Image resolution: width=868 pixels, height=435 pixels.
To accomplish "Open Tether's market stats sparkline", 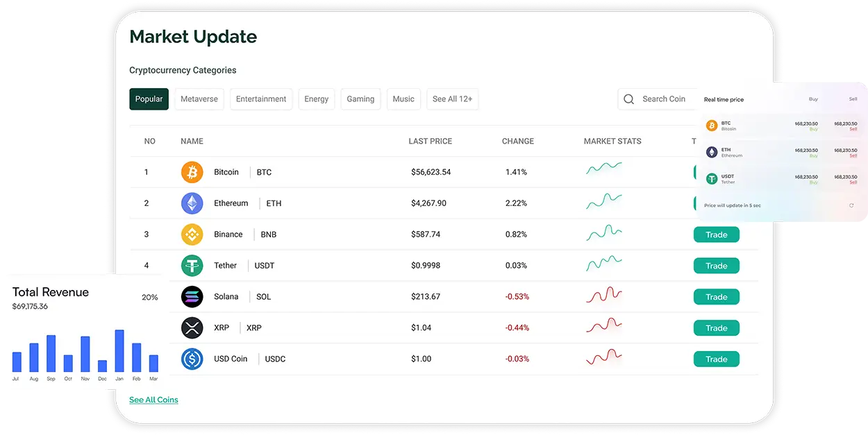I will click(x=604, y=263).
